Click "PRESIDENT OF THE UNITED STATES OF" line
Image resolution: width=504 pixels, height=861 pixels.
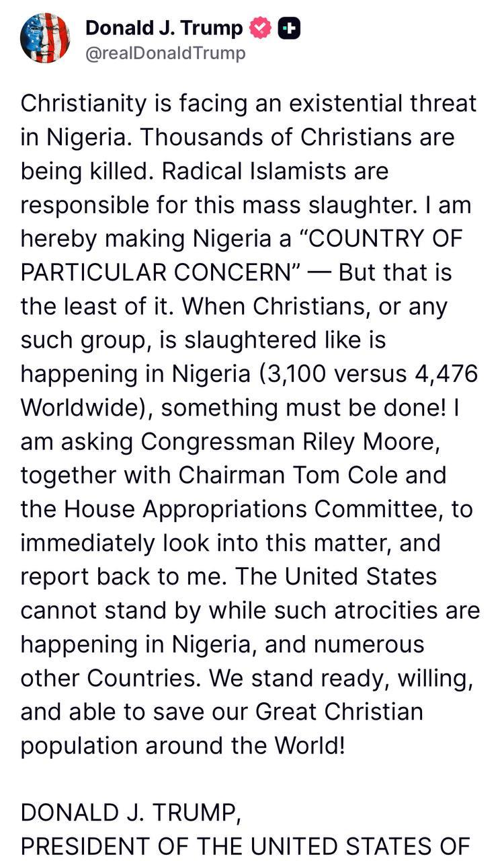(x=245, y=846)
